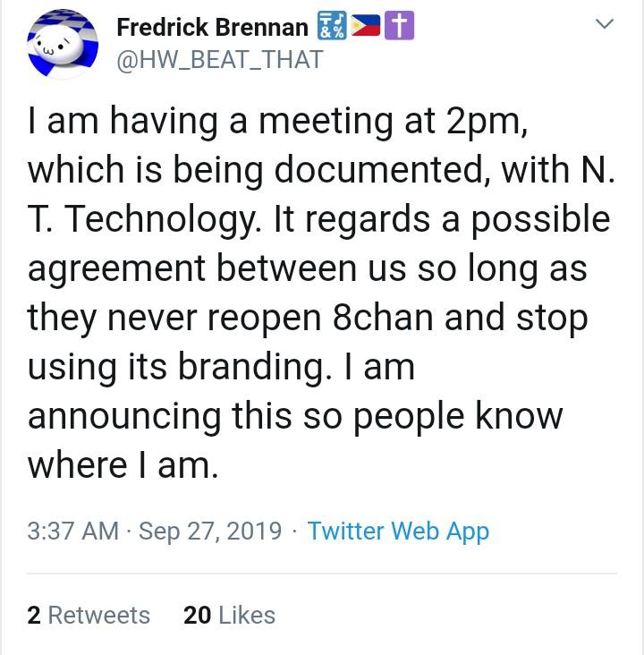Click the Sep 27, 2019 date
Viewport: 644px width, 655px height.
coord(211,531)
